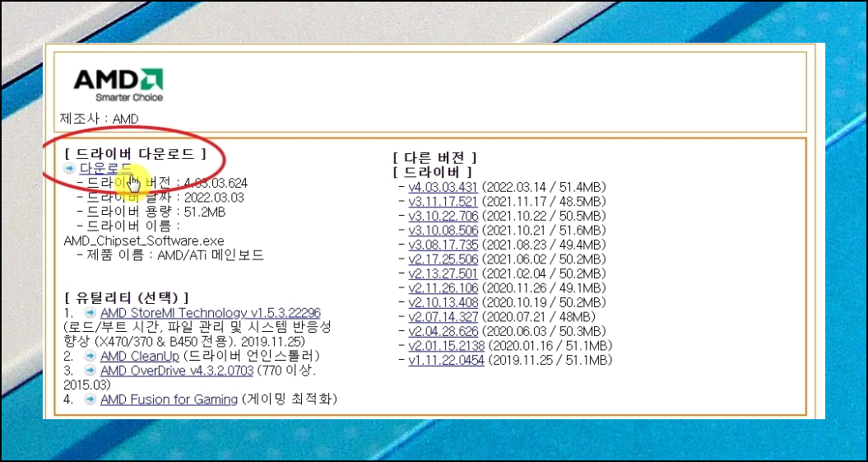The width and height of the screenshot is (868, 462).
Task: Open AMD OverDrive v4.3.2.0703 link
Action: click(177, 371)
